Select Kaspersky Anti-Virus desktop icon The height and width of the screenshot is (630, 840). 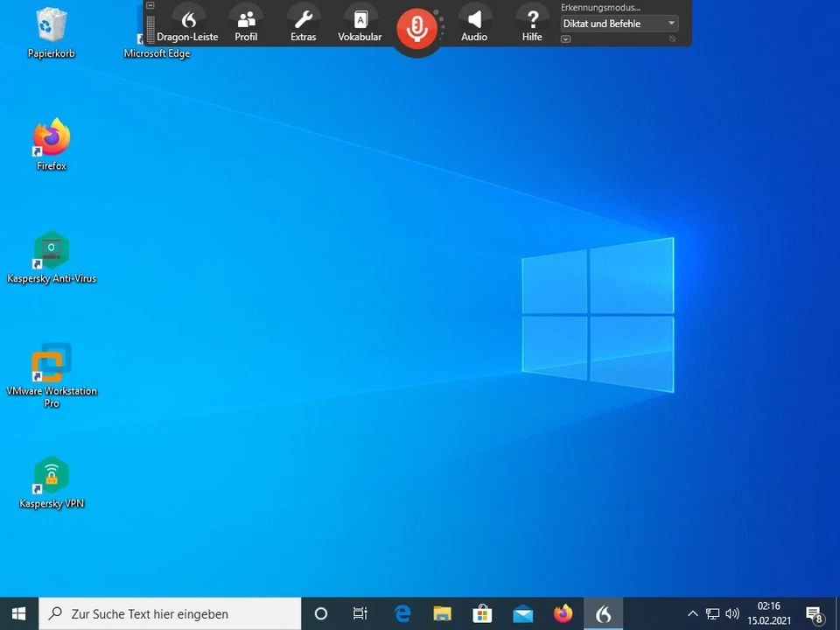pos(52,257)
